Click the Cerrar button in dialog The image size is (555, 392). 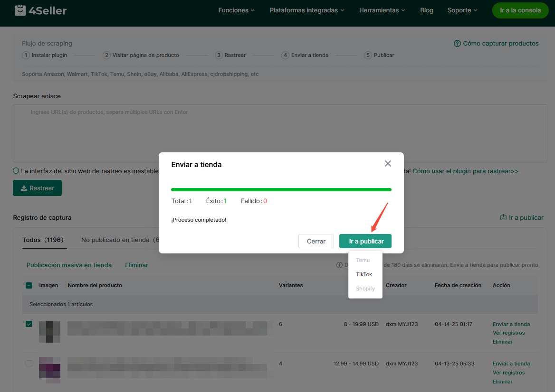pyautogui.click(x=316, y=241)
